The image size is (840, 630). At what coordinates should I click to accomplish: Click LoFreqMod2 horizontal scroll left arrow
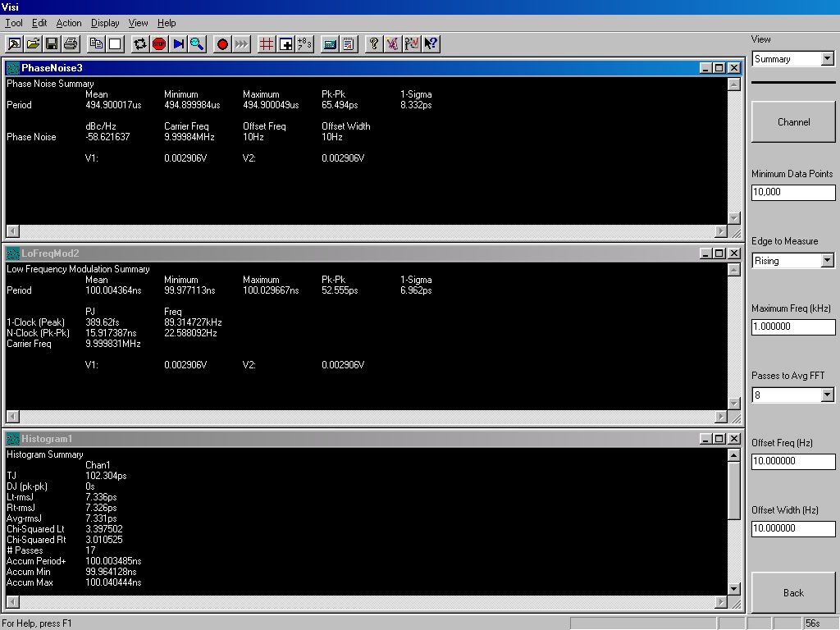(13, 416)
